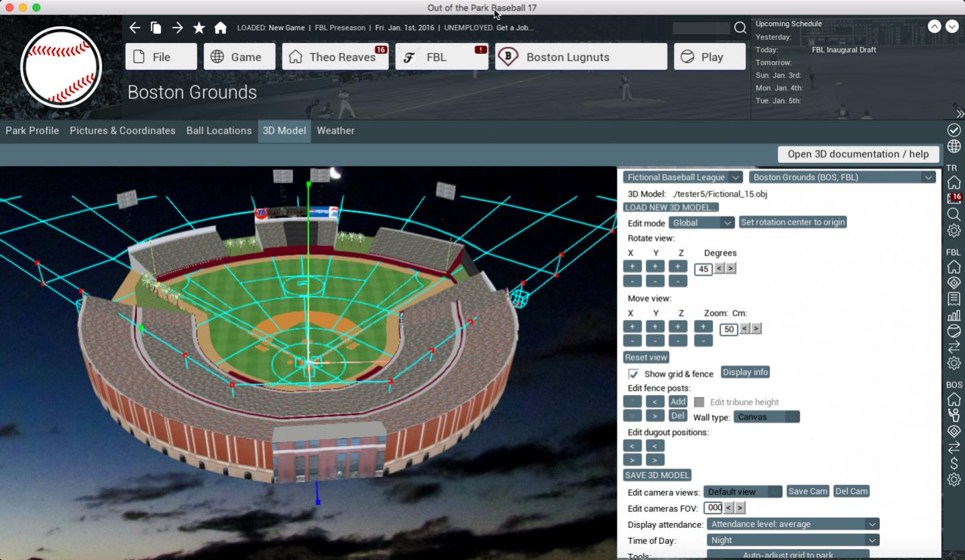Click the SAVE 3D MODEL button

pyautogui.click(x=657, y=475)
